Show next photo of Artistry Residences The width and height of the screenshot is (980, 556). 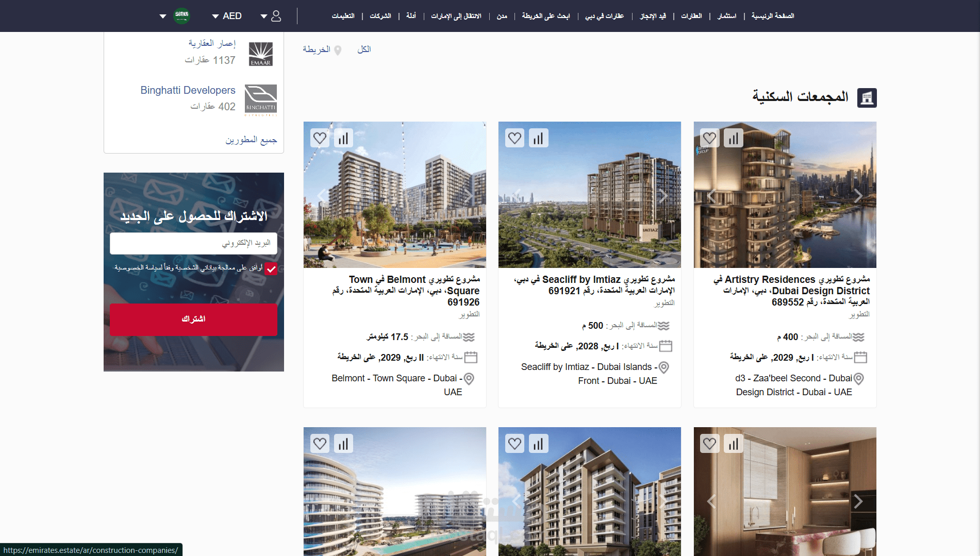pyautogui.click(x=858, y=195)
